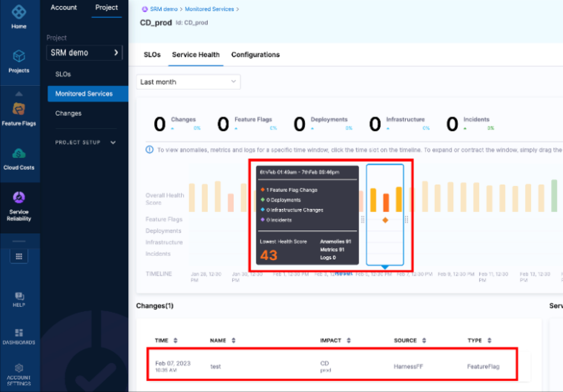563x392 pixels.
Task: Click the info icon beside timeline hint
Action: [x=149, y=150]
